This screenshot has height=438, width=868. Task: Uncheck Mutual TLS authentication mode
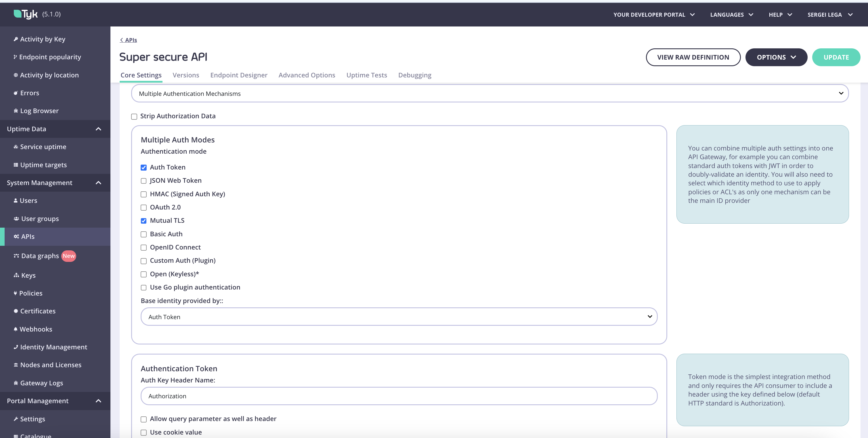(x=144, y=220)
